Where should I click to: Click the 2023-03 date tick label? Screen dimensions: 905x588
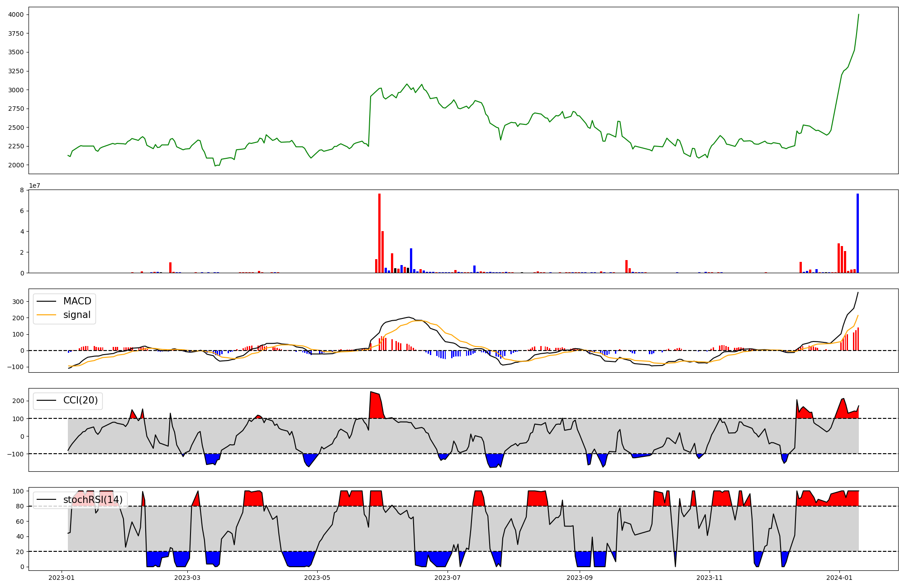pos(187,578)
